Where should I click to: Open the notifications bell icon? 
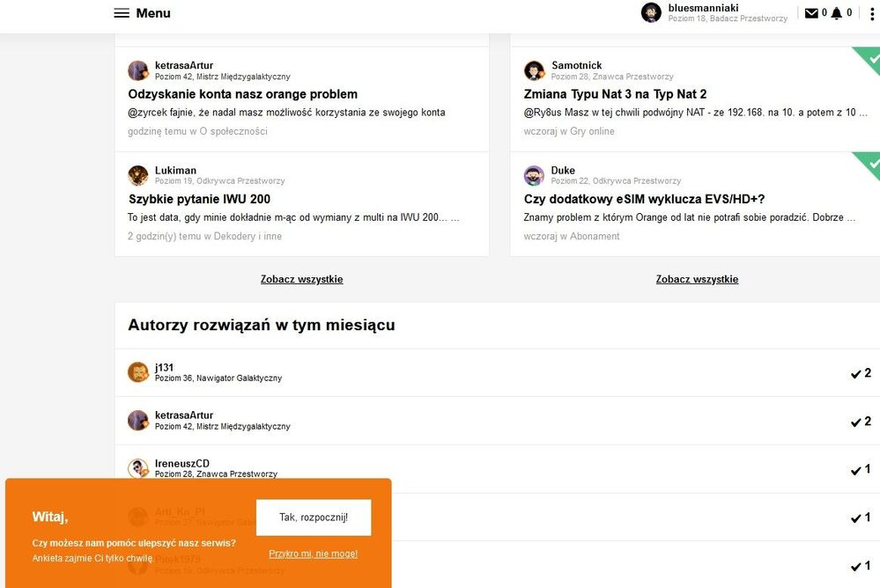(836, 13)
